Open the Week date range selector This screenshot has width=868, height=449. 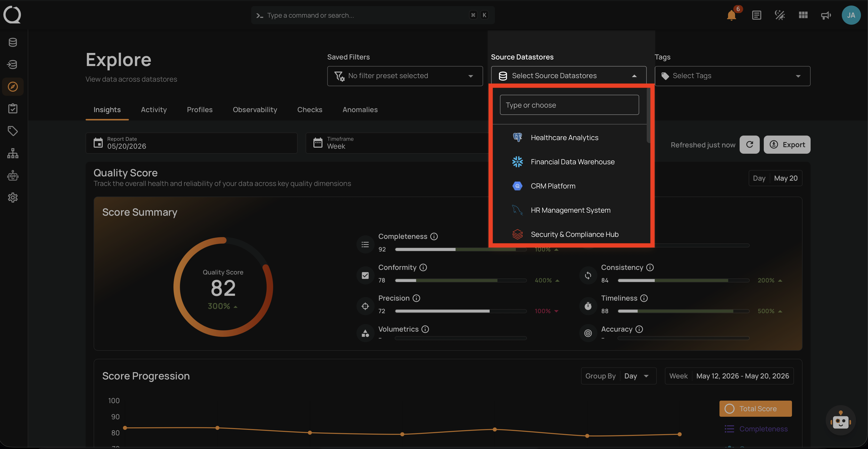729,376
